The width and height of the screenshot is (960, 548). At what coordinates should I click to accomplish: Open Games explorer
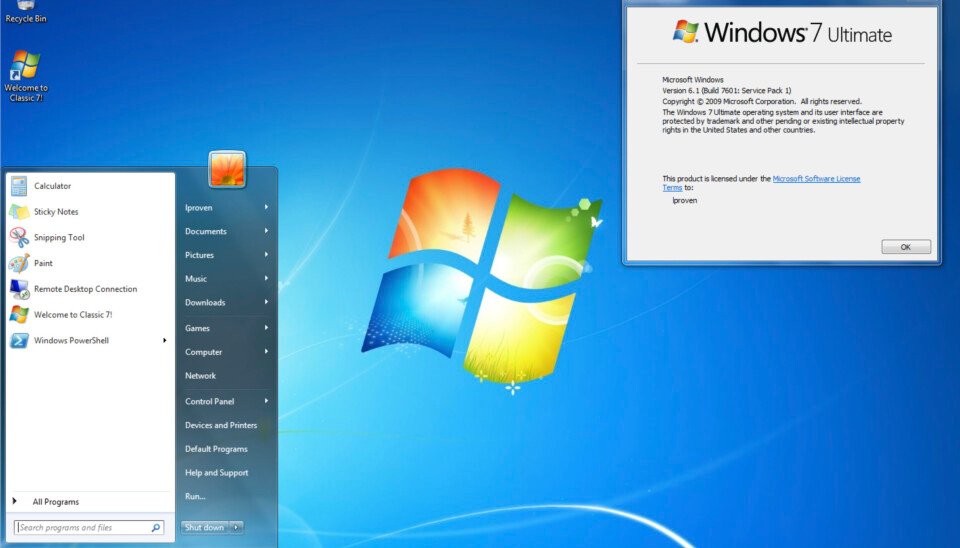point(197,328)
